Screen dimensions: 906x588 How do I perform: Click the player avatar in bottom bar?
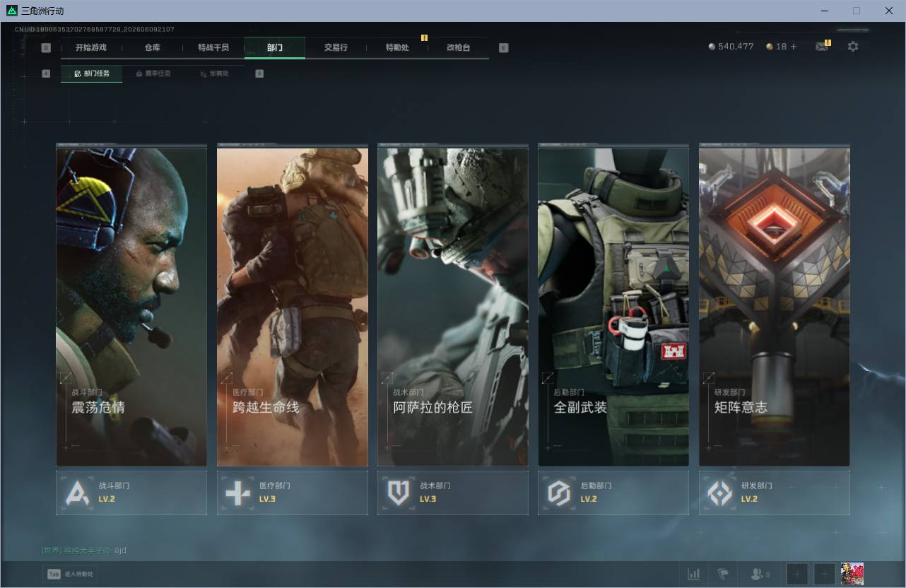click(852, 574)
